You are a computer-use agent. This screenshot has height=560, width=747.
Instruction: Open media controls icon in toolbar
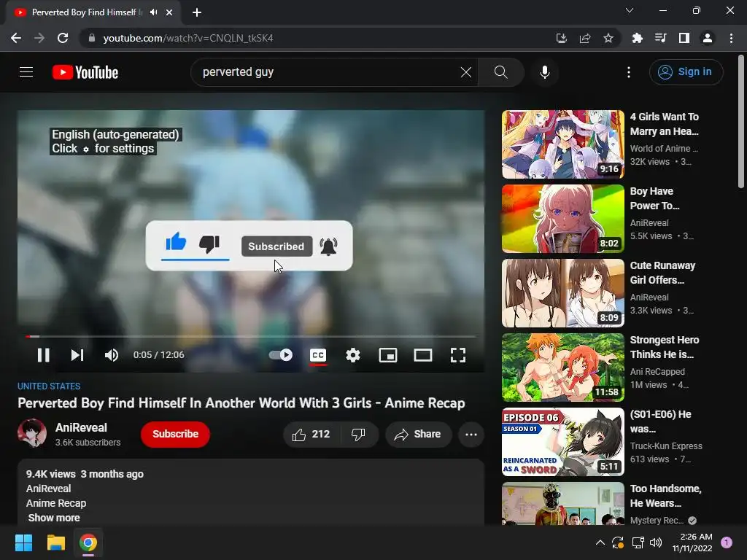[660, 38]
